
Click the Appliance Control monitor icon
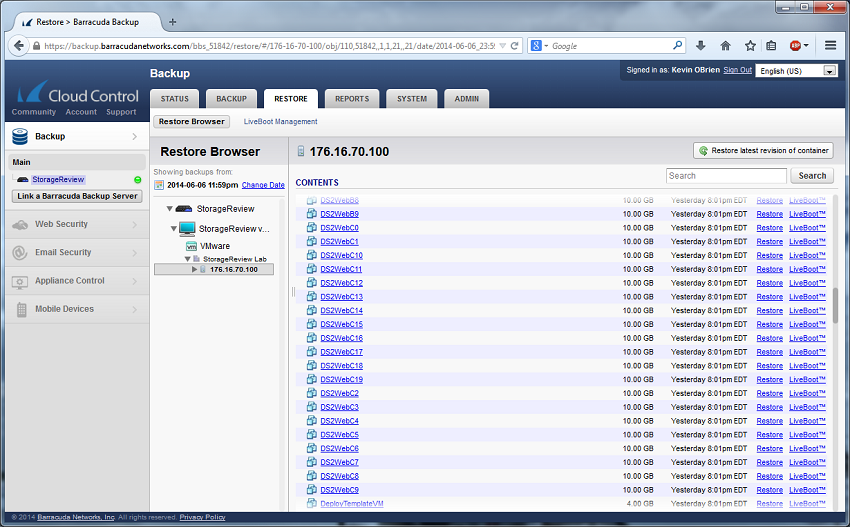pos(20,281)
